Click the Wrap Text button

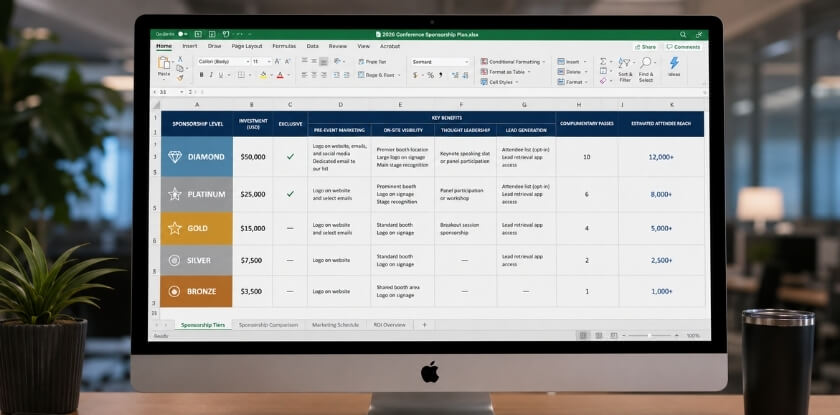point(372,62)
